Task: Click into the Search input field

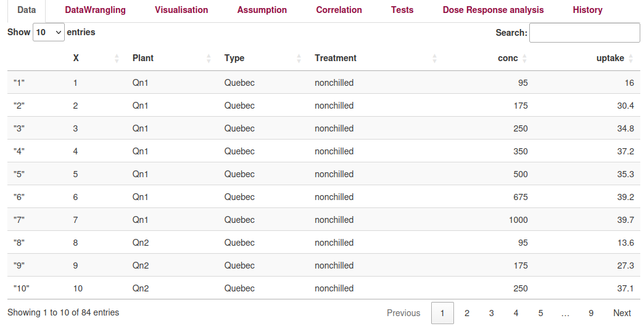Action: click(x=584, y=33)
